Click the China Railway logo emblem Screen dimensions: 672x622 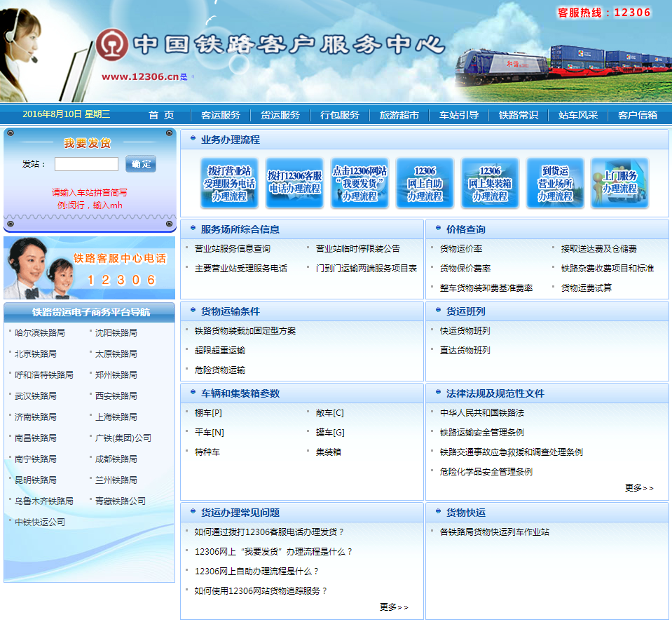pyautogui.click(x=112, y=44)
